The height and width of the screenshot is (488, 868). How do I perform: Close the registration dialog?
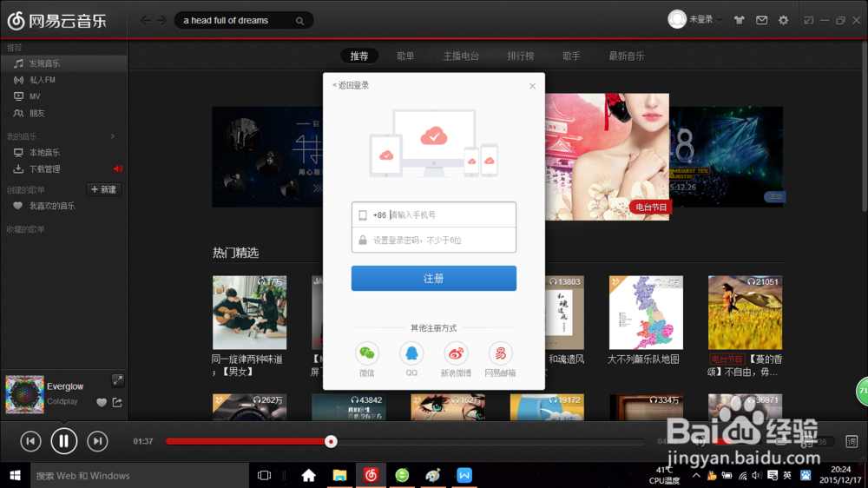[532, 86]
